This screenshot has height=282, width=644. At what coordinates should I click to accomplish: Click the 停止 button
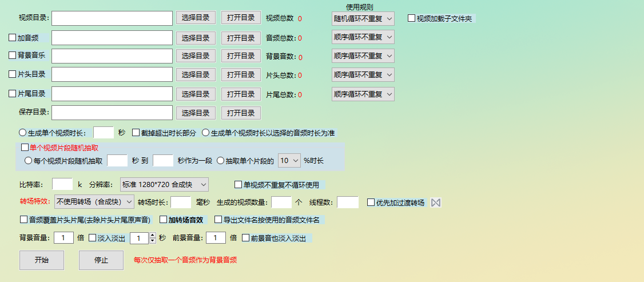(101, 260)
